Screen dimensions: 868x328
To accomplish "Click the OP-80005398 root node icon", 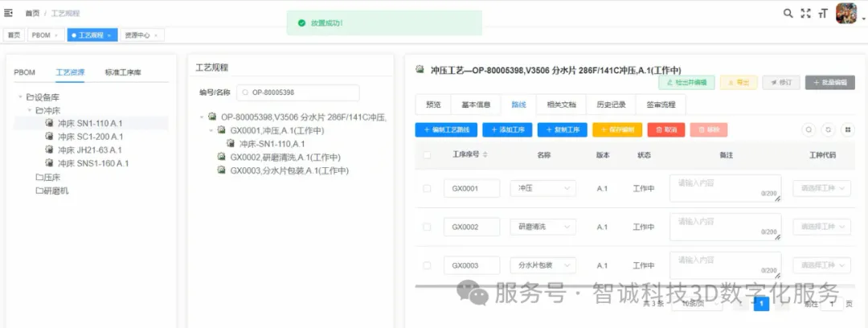I will (212, 117).
